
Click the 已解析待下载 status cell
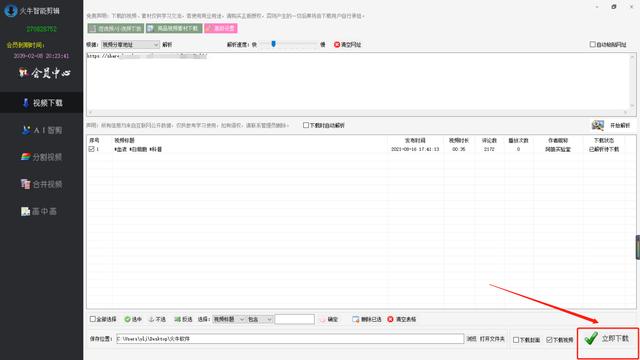click(604, 149)
